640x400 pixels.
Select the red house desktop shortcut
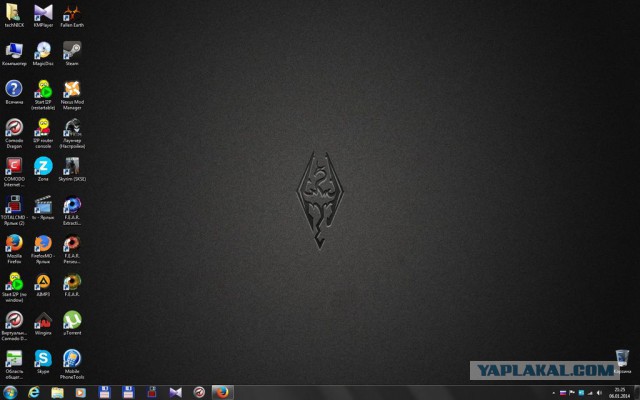tap(43, 323)
